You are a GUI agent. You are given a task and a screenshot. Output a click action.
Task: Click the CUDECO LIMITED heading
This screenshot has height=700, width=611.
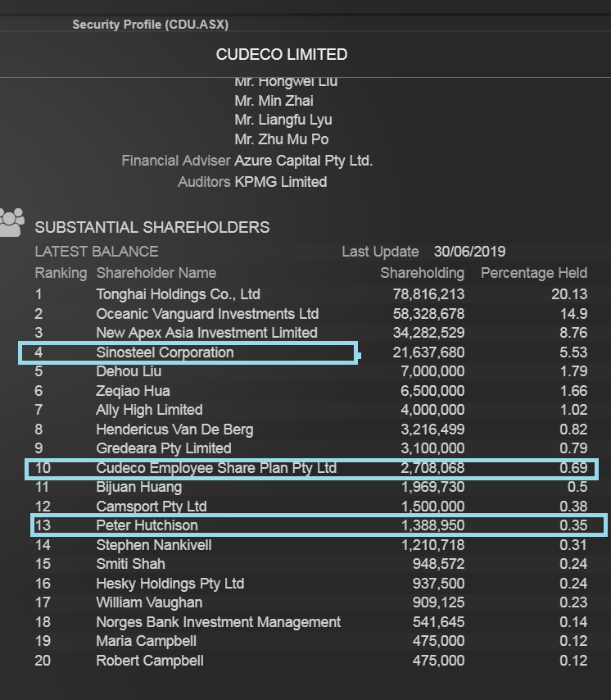coord(282,54)
